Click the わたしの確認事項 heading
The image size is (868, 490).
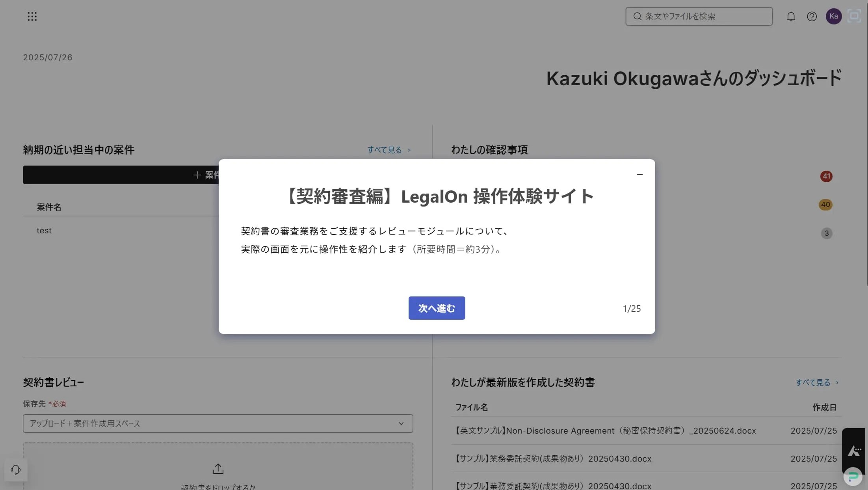coord(489,150)
